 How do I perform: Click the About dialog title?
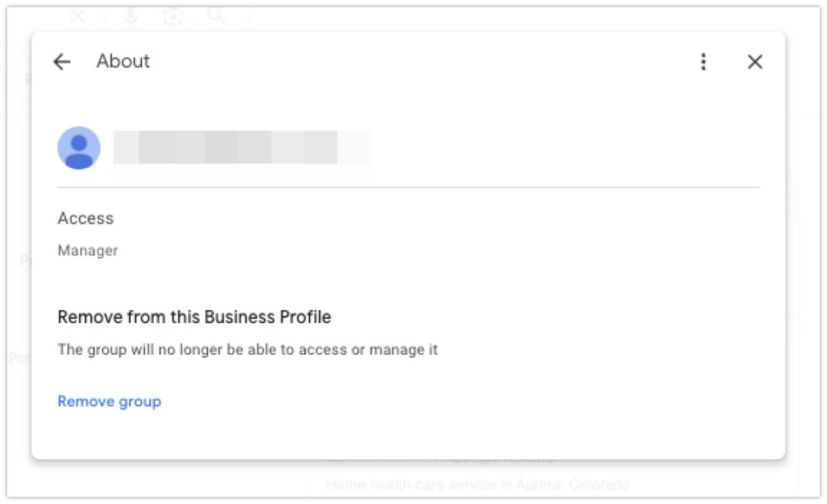tap(123, 61)
